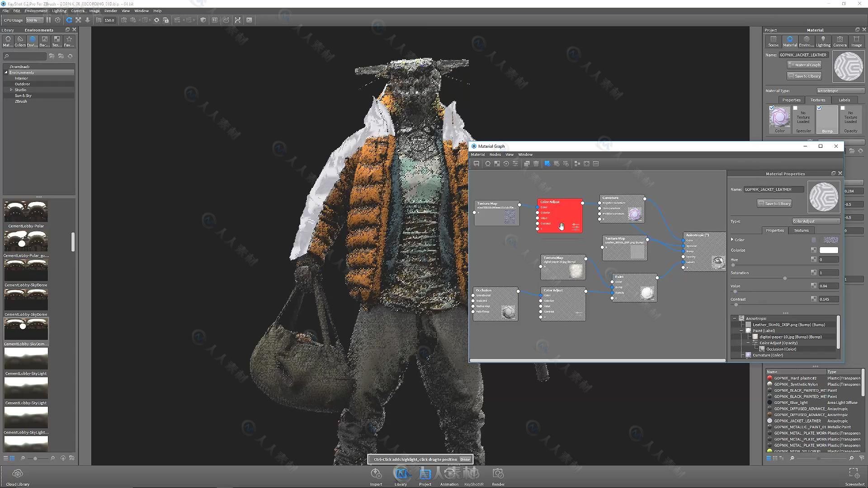
Task: Click the Saturation slider handle
Action: 785,278
